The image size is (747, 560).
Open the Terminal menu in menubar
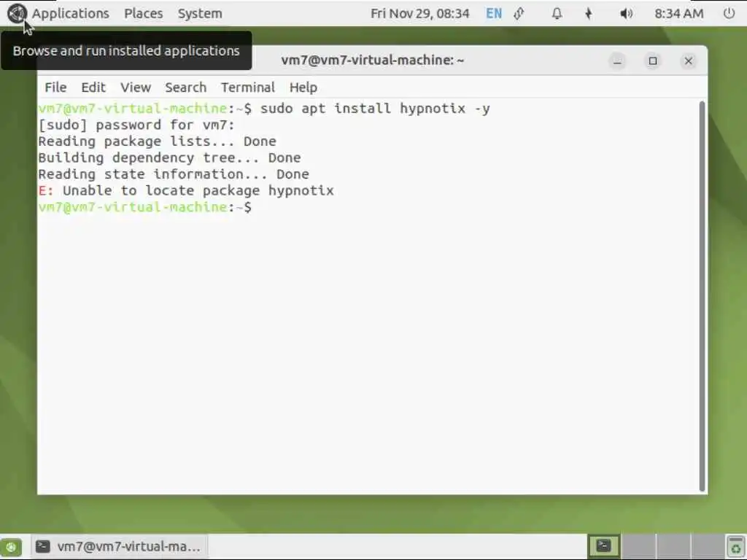248,87
